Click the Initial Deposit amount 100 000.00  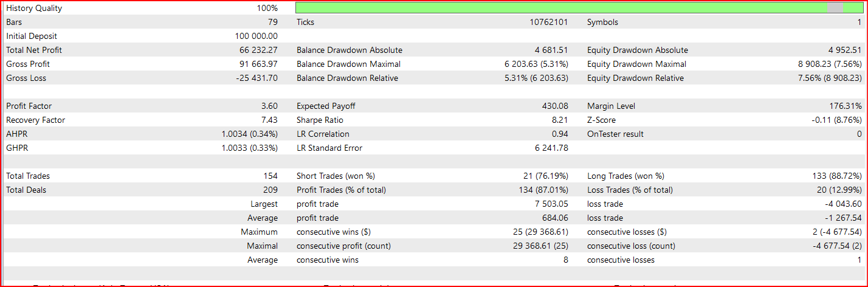coord(256,36)
